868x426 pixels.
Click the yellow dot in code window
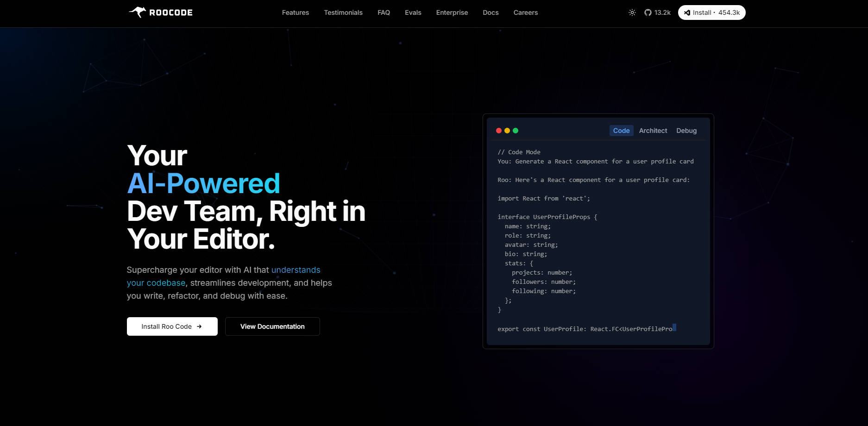pyautogui.click(x=507, y=131)
